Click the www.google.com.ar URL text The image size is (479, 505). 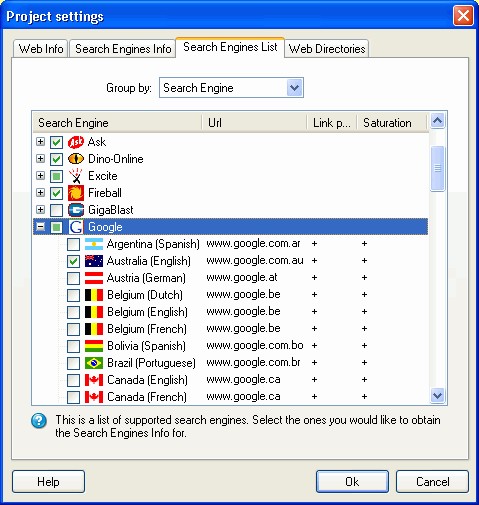[x=253, y=243]
